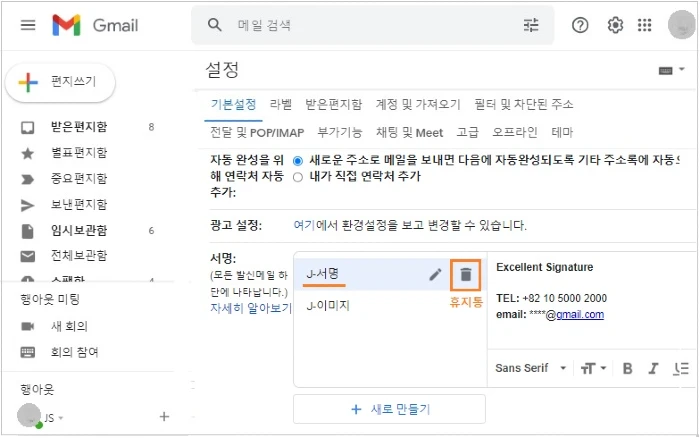The height and width of the screenshot is (438, 700).
Task: Switch to the 고급 tab
Action: click(x=467, y=133)
